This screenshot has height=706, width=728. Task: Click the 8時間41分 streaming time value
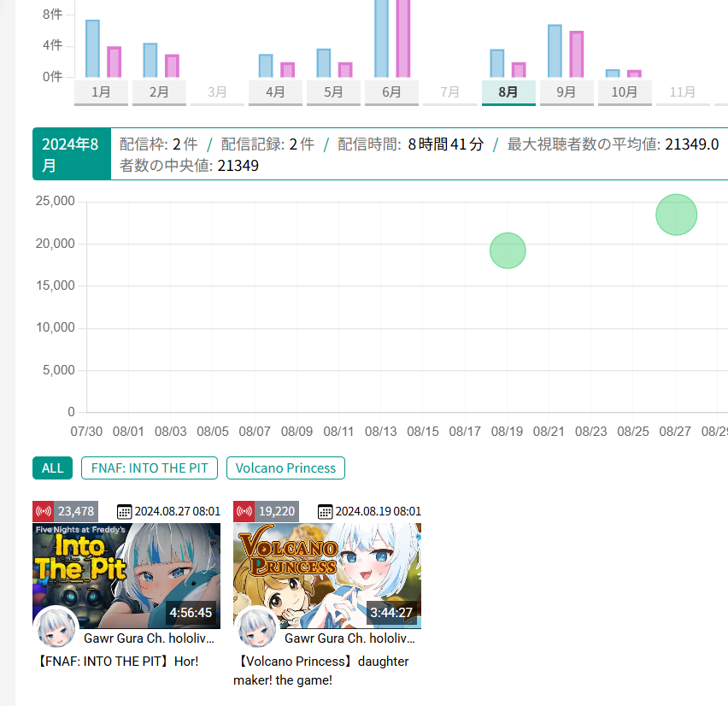point(446,144)
